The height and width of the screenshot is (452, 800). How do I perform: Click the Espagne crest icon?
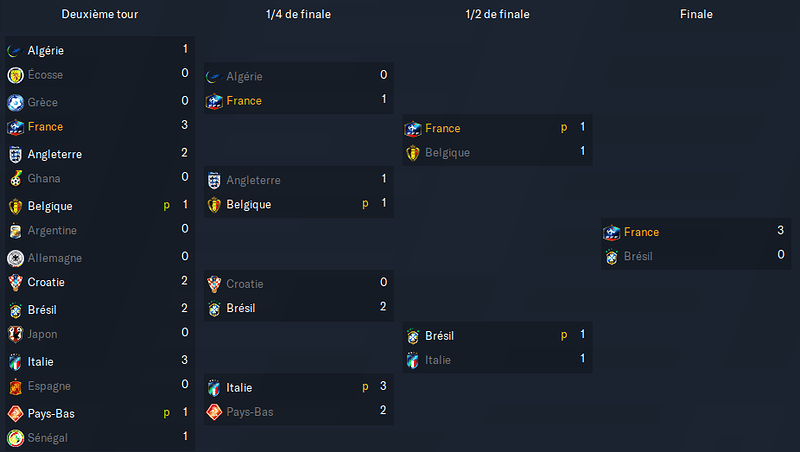pos(15,386)
